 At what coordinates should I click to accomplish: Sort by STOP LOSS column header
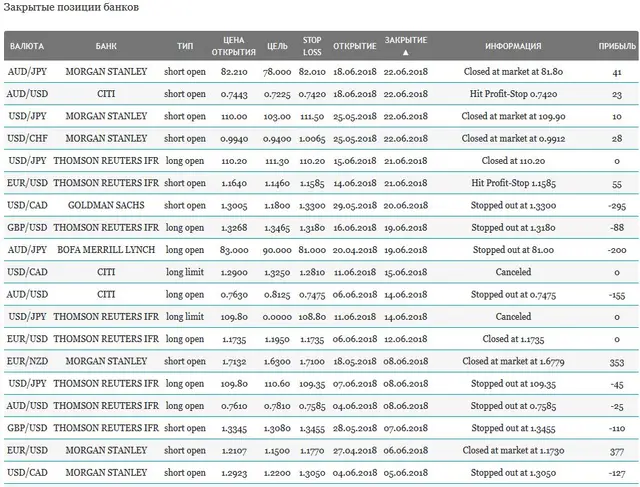click(x=312, y=46)
